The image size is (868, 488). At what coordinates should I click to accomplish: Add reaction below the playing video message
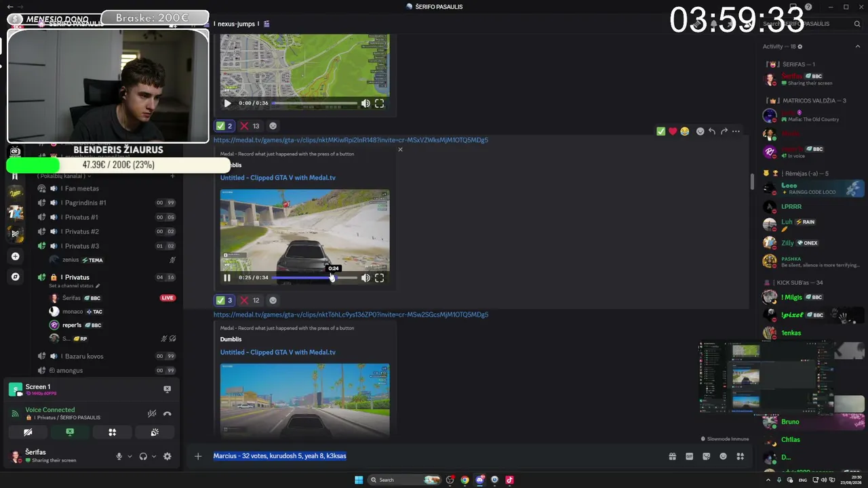point(273,300)
